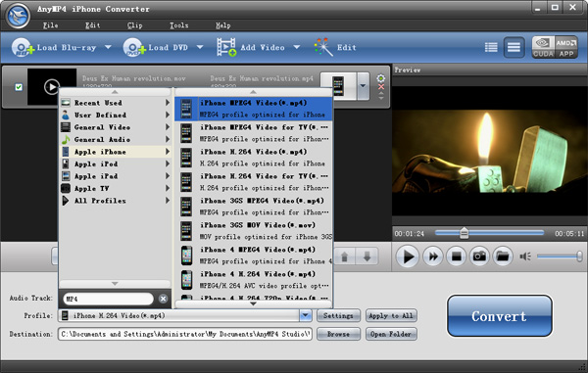This screenshot has height=373, width=588.
Task: Toggle NVIDIA CUDA acceleration
Action: tap(543, 47)
